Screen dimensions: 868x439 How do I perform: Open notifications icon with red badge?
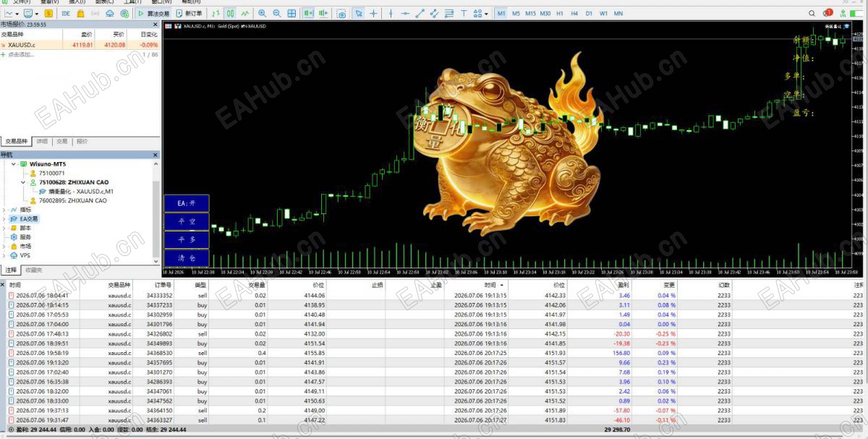827,12
